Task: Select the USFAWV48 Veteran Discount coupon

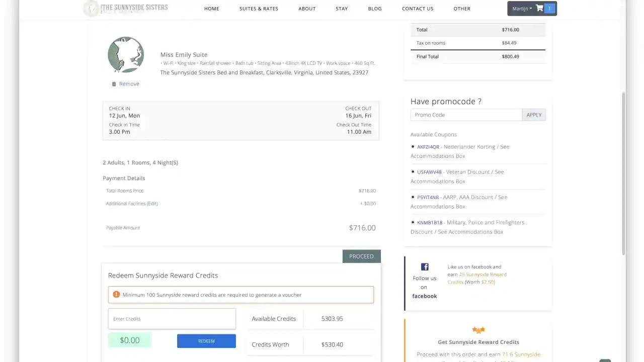Action: [x=429, y=172]
